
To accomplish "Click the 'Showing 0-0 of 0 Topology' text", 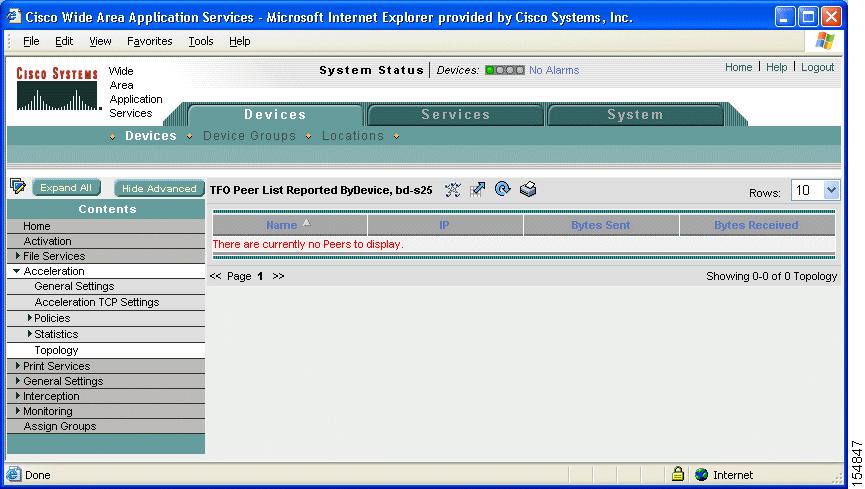I will coord(771,276).
